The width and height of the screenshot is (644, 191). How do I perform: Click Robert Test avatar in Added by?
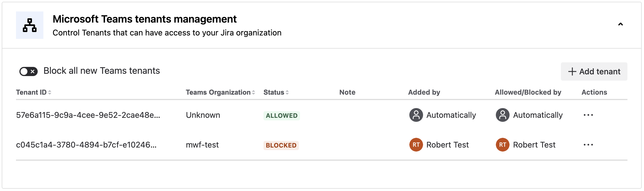pos(416,145)
